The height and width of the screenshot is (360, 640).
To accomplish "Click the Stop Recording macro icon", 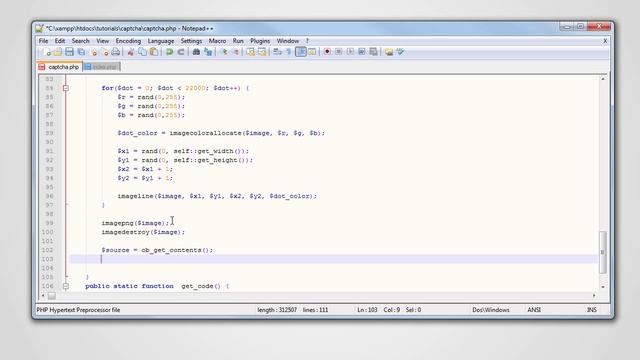I will coord(339,52).
